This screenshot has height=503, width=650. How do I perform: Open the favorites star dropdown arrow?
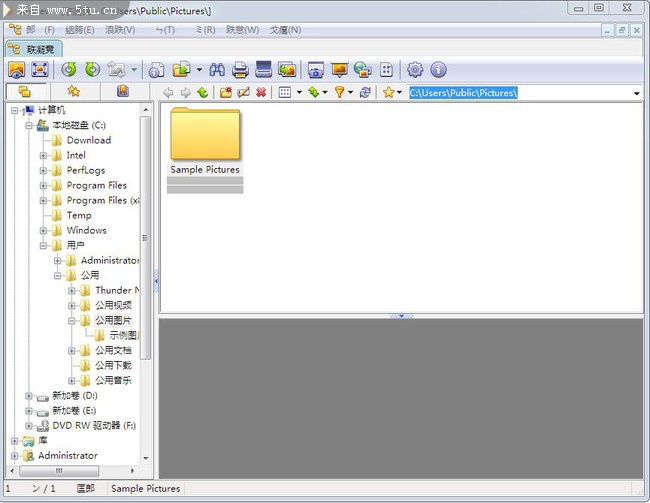point(399,92)
